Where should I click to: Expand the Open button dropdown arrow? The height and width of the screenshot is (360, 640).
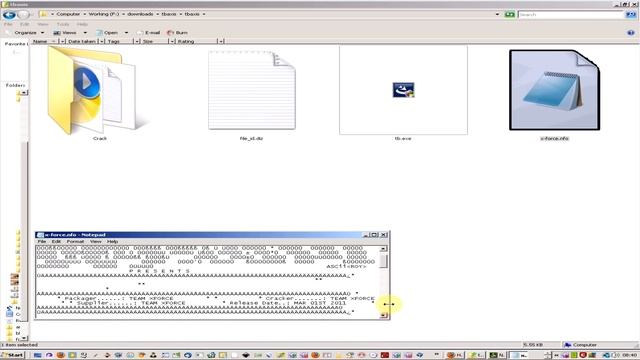pyautogui.click(x=126, y=32)
